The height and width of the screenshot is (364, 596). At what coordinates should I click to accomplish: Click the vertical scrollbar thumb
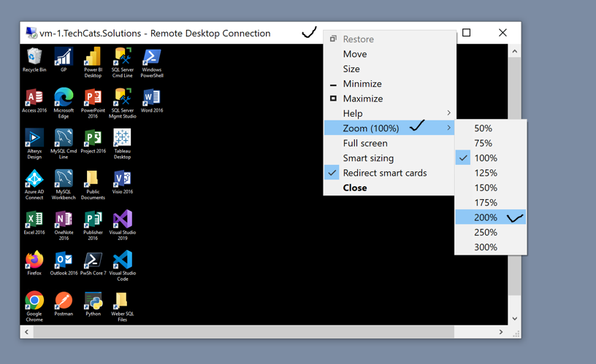[515, 177]
